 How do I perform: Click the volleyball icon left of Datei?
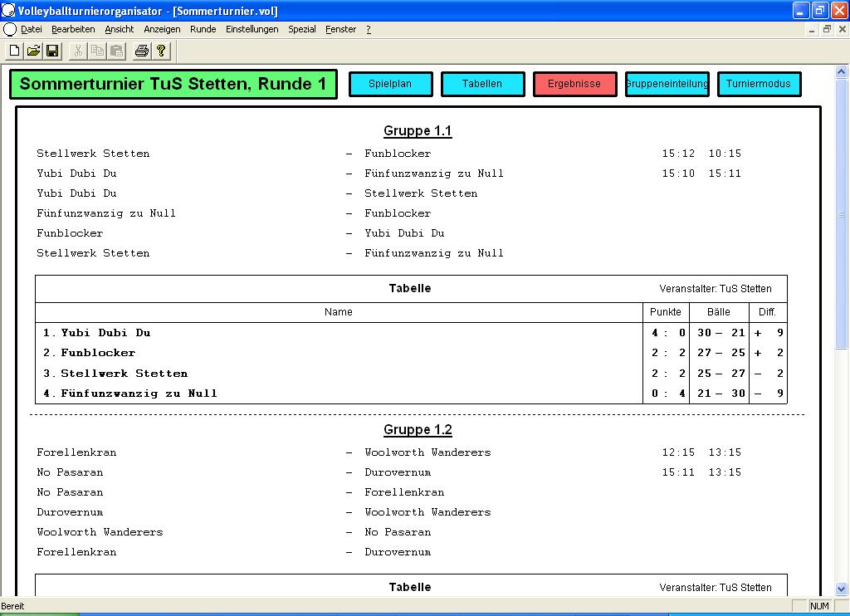[10, 29]
